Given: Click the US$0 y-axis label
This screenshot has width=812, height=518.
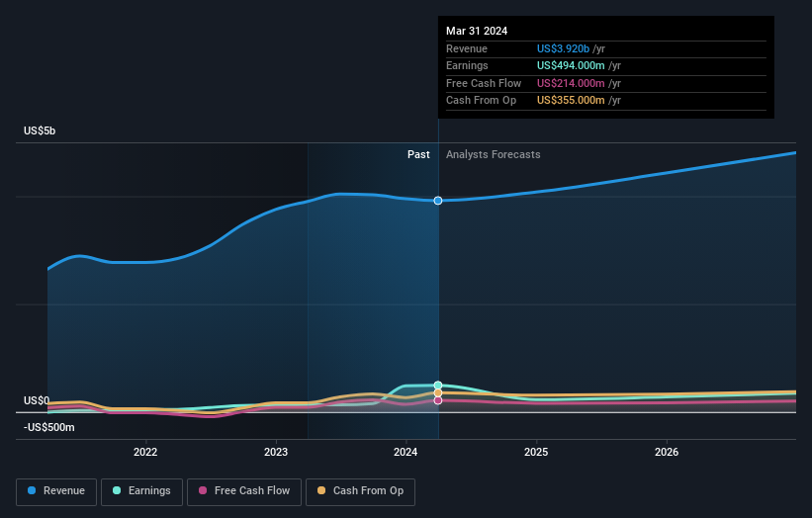Looking at the screenshot, I should pos(37,400).
